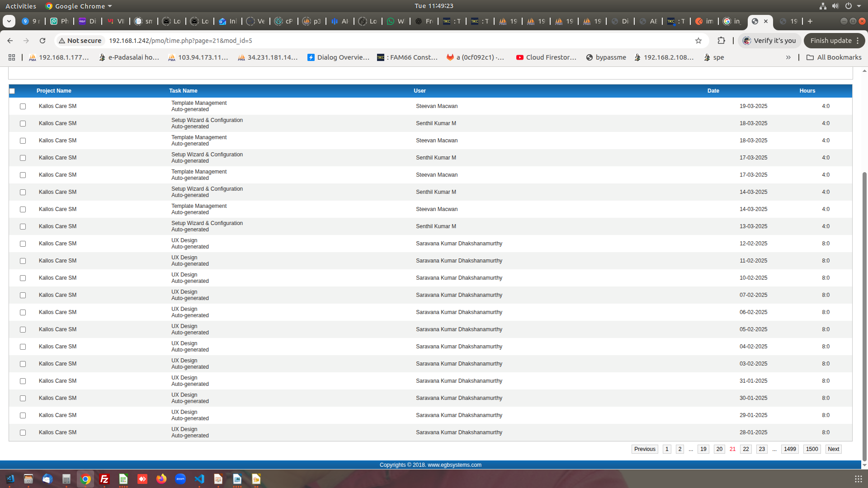Expand the tab search dropdown arrow
Screen dimensions: 868x488
click(x=9, y=21)
